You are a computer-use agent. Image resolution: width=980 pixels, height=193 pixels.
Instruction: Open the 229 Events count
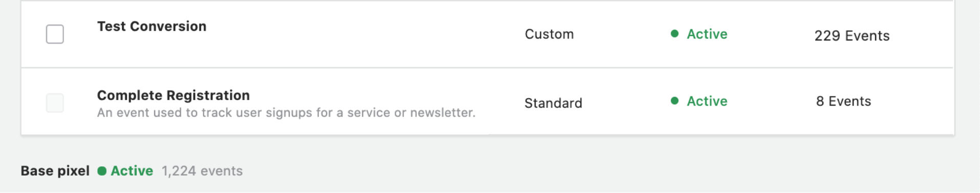tap(852, 36)
